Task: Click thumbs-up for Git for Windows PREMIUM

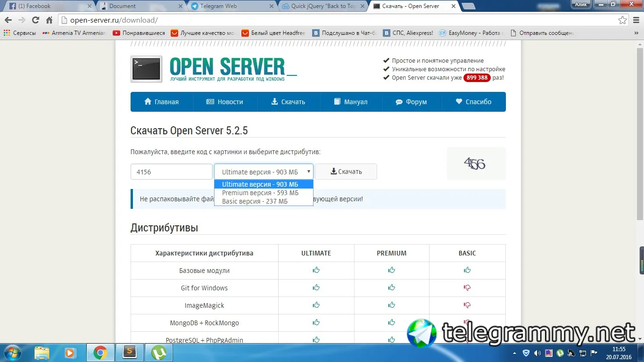Action: pos(391,288)
